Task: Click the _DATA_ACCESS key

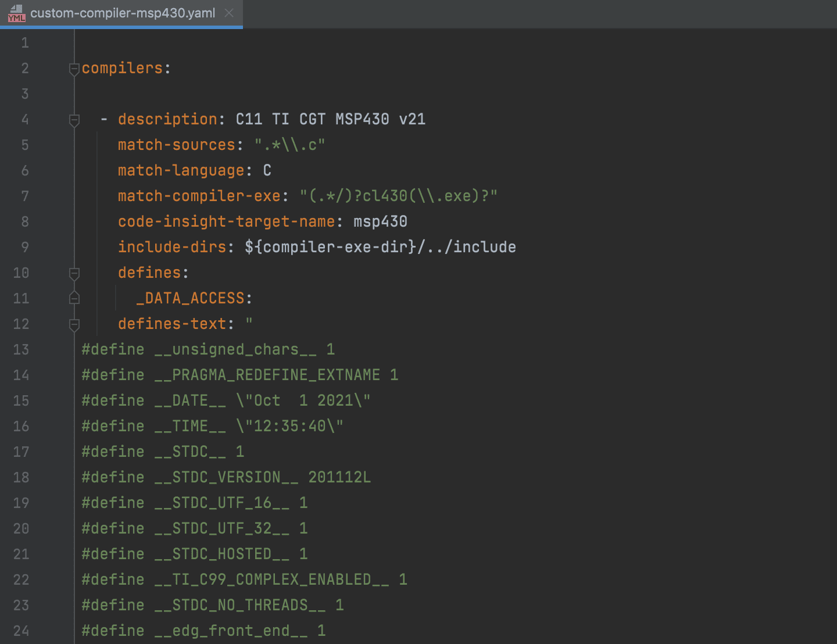Action: tap(190, 298)
